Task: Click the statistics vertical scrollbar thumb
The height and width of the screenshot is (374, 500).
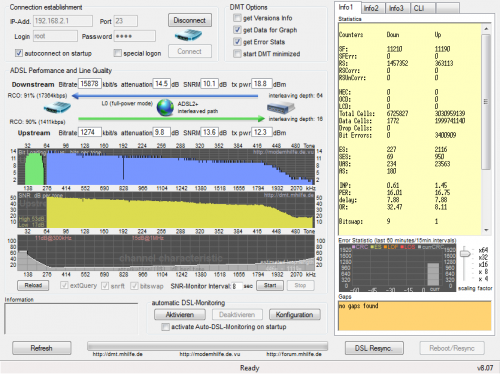Action: [486, 102]
